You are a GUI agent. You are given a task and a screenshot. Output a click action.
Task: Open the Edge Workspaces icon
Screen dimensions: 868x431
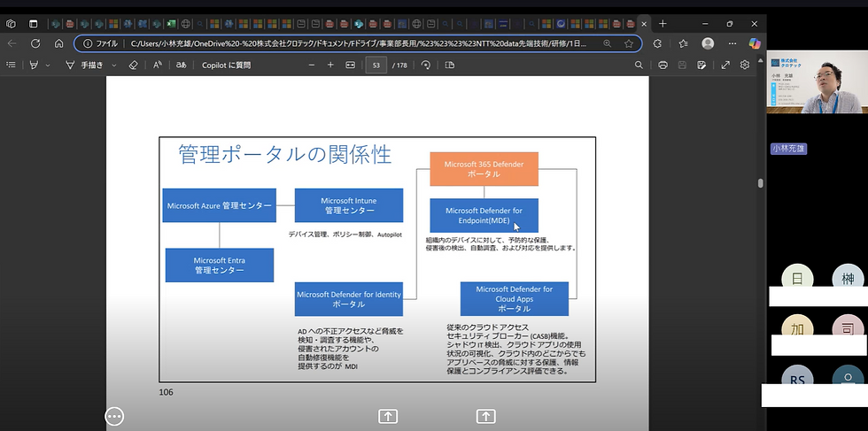11,24
